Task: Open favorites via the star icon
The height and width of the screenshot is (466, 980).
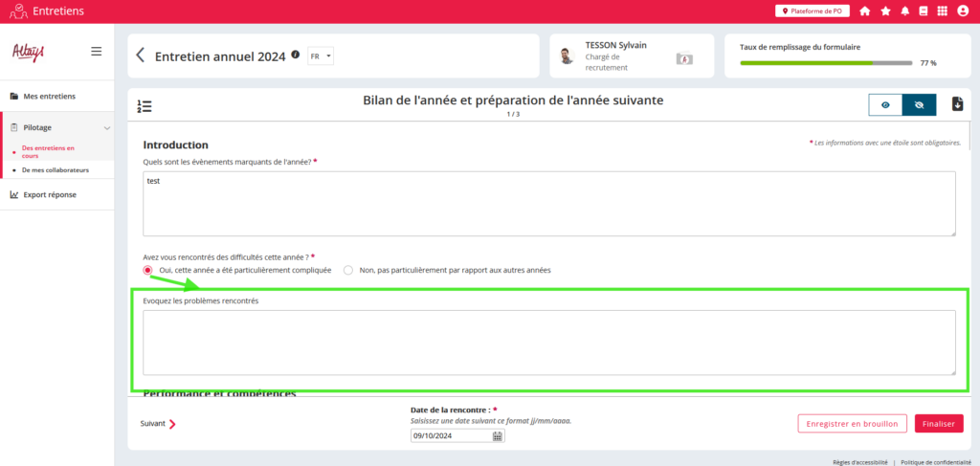Action: 885,11
